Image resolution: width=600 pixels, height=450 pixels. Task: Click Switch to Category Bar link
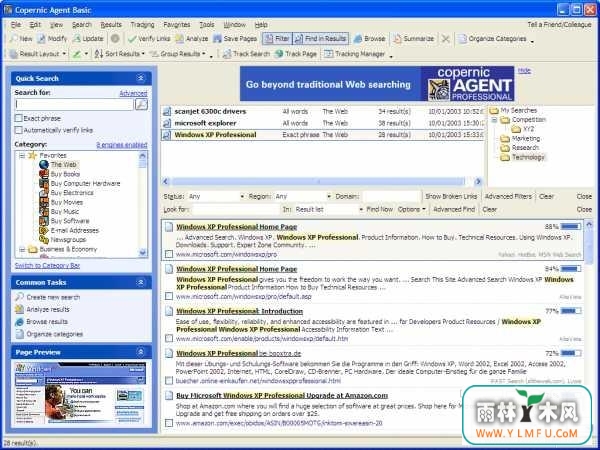[x=47, y=265]
